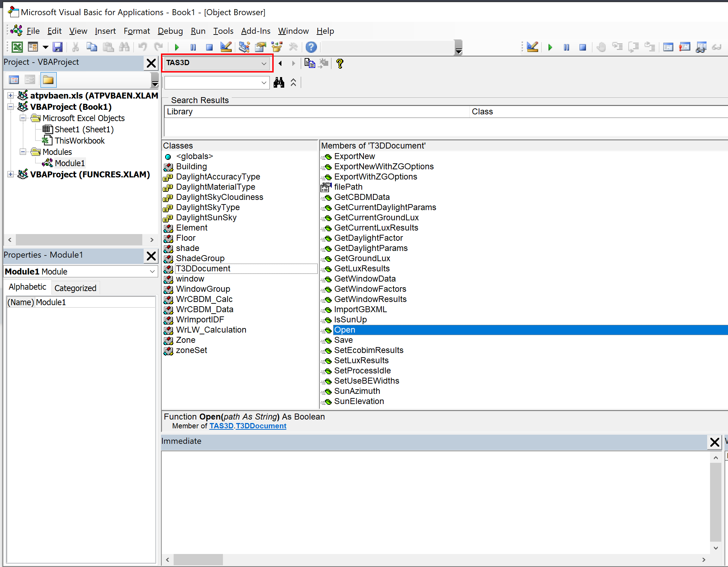Click View Code icon in Project panel
Viewport: 728px width, 567px height.
14,80
